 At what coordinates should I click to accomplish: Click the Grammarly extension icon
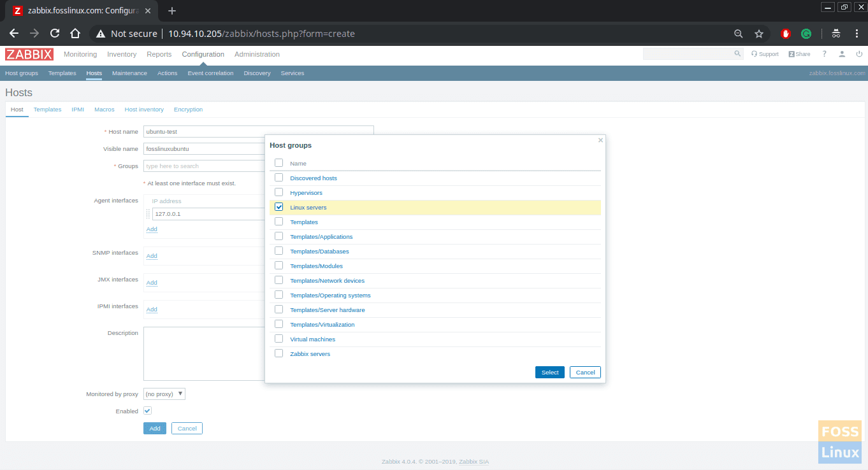[806, 34]
